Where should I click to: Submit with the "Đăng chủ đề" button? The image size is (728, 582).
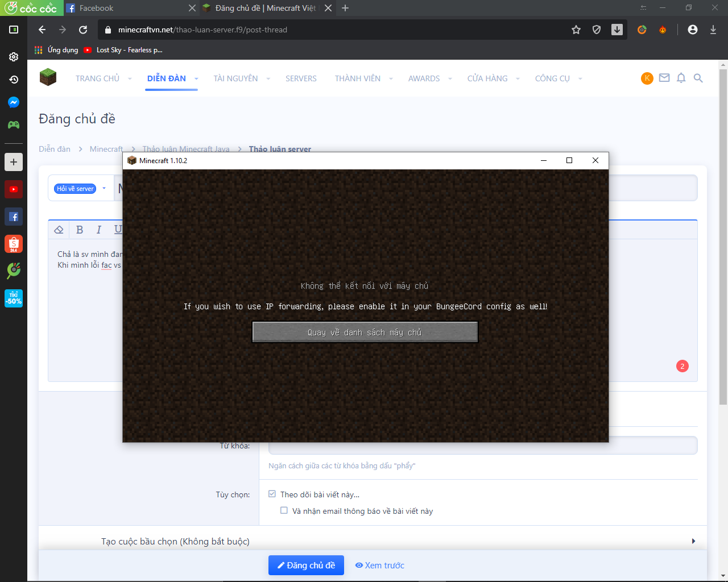click(x=306, y=565)
